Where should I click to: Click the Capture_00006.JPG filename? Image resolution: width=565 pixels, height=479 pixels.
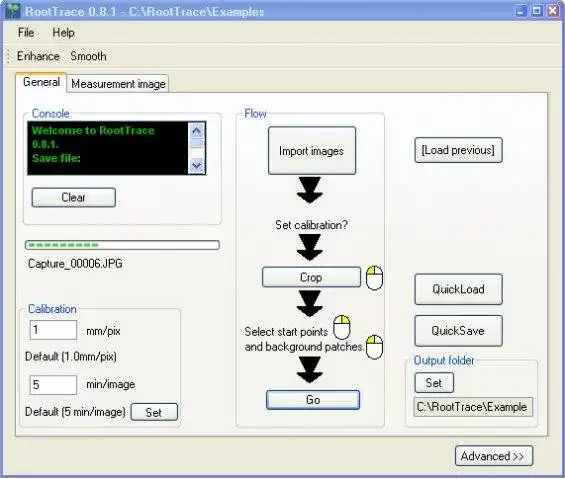point(75,263)
